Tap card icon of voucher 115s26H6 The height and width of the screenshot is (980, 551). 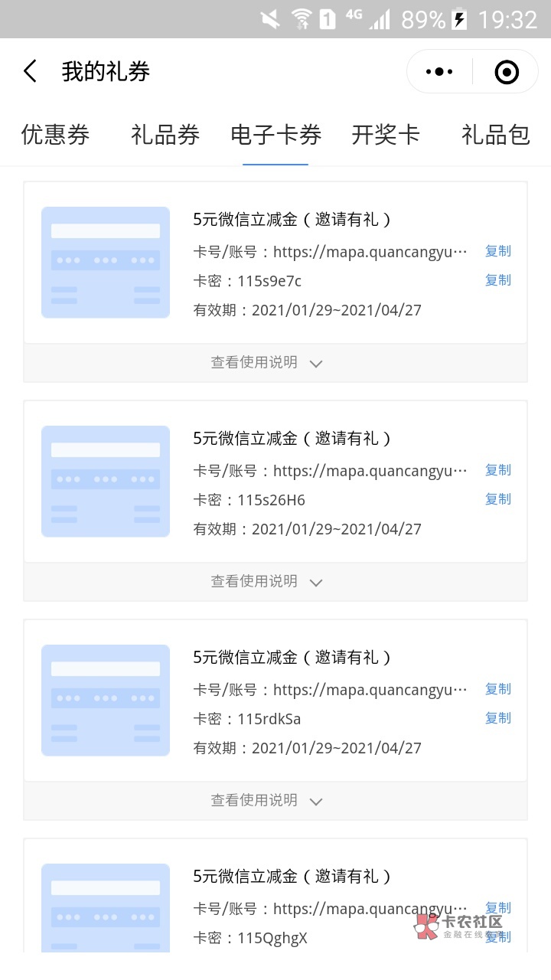point(106,482)
